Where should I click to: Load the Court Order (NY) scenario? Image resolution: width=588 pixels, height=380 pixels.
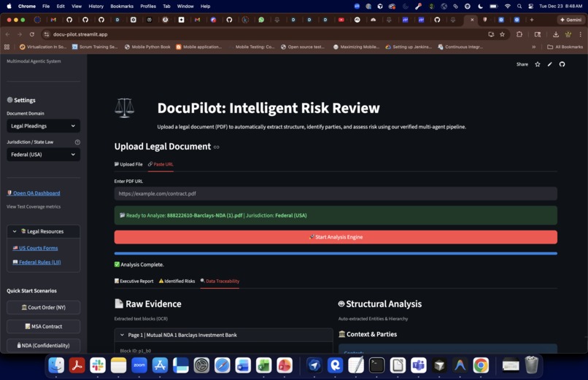pos(44,307)
